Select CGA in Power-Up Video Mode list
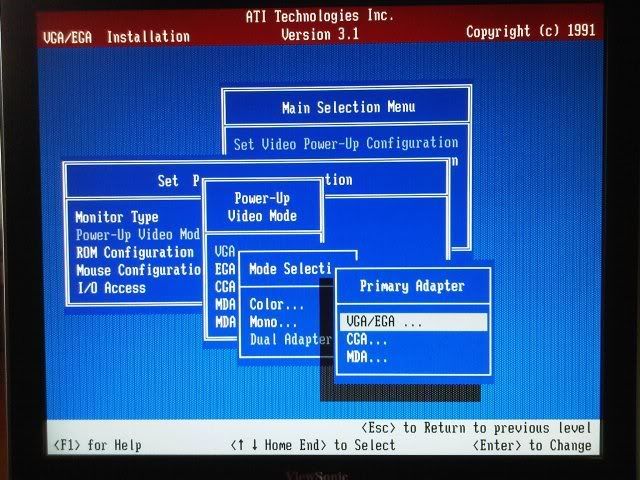The image size is (640, 480). pyautogui.click(x=225, y=287)
